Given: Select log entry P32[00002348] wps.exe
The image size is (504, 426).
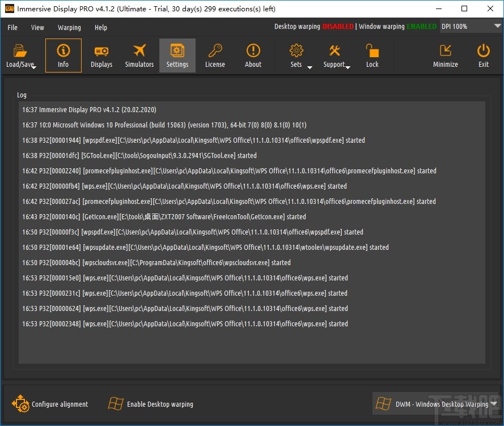Looking at the screenshot, I should [185, 324].
